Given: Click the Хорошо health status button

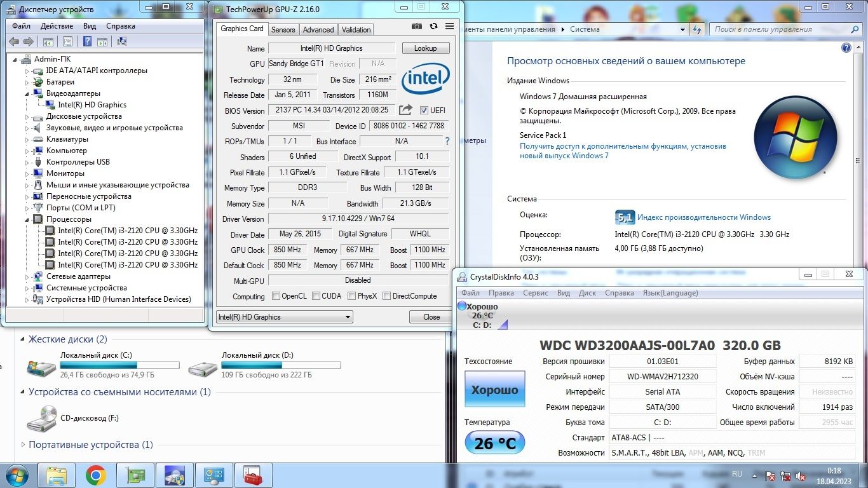Looking at the screenshot, I should (495, 390).
